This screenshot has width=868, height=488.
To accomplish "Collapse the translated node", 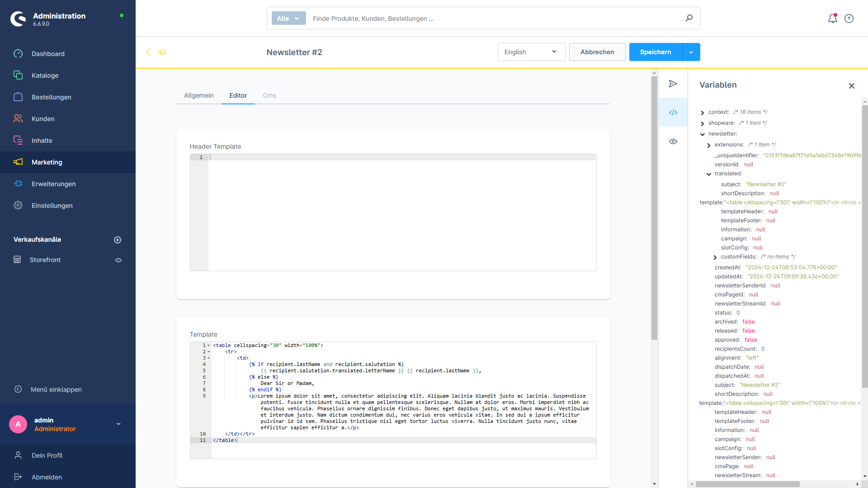I will 709,174.
